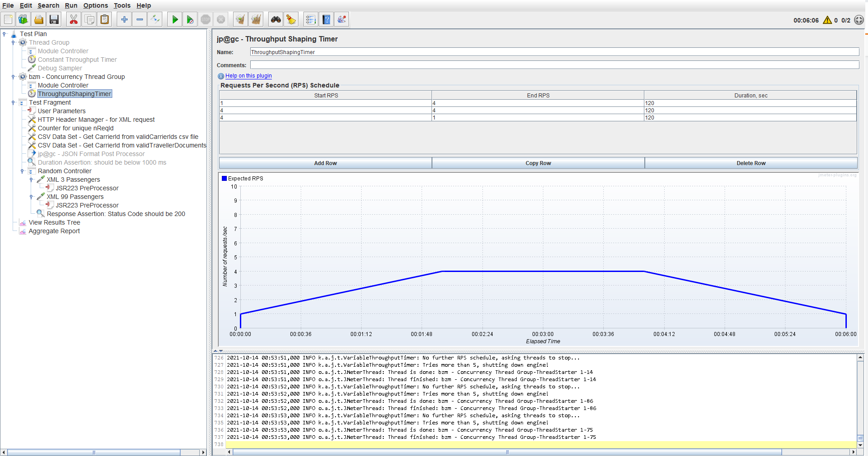The width and height of the screenshot is (868, 456).
Task: Open the Help menu
Action: coord(144,5)
